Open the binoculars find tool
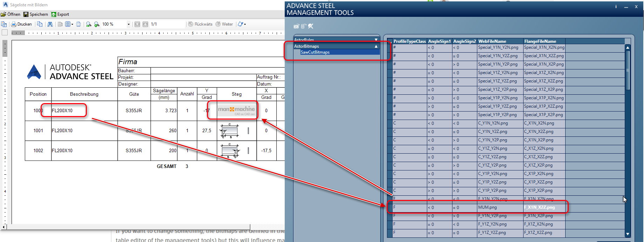 click(50, 24)
